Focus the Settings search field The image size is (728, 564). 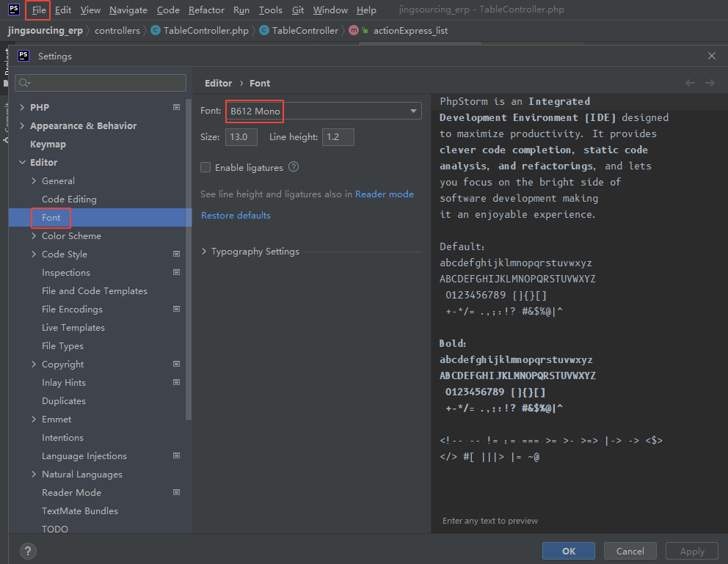[x=101, y=83]
